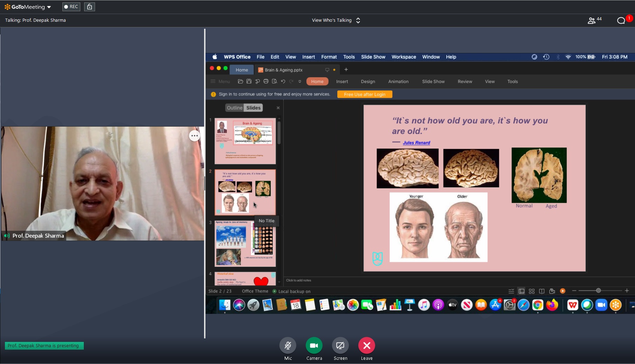Click the meeting lock icon
This screenshot has height=364, width=635.
(89, 7)
